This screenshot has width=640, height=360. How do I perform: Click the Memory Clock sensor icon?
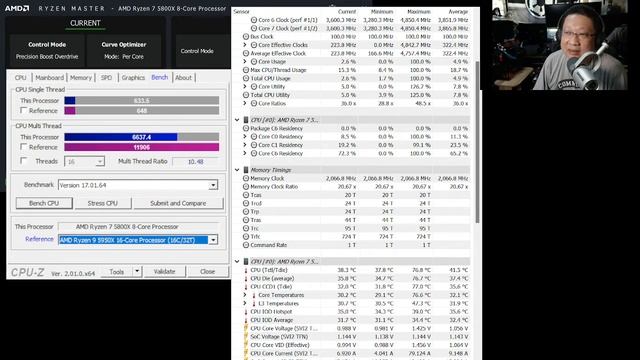246,178
